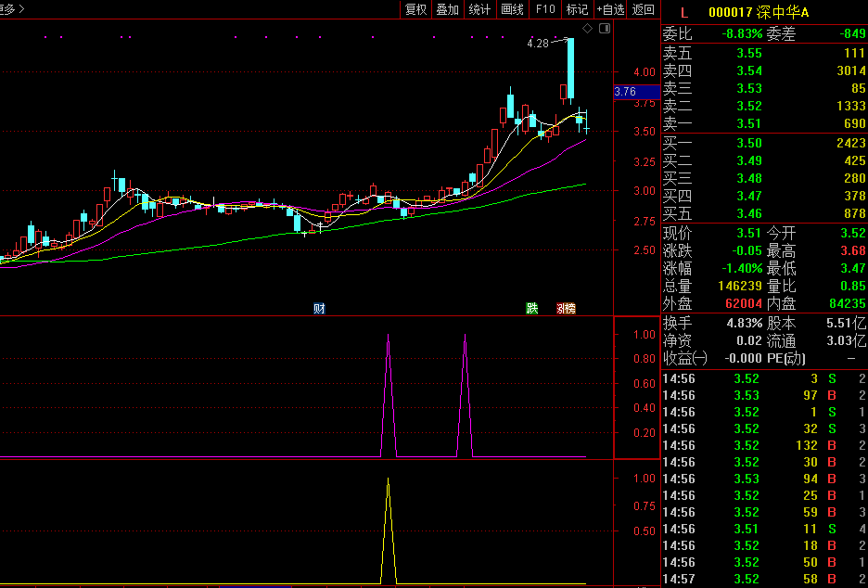The height and width of the screenshot is (588, 868).
Task: Click the 卖二 ask row at 3.52
Action: (x=764, y=106)
